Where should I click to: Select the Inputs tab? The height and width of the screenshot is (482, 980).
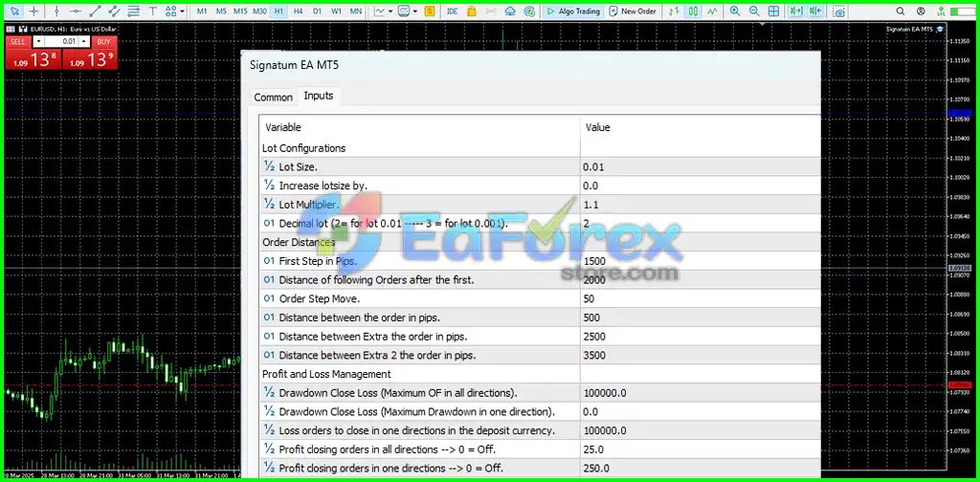(x=319, y=96)
